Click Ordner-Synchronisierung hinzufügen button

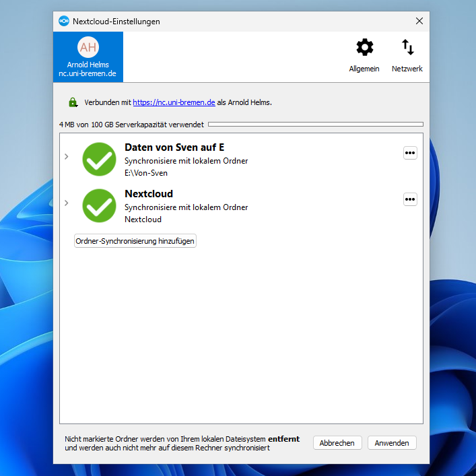coord(135,241)
